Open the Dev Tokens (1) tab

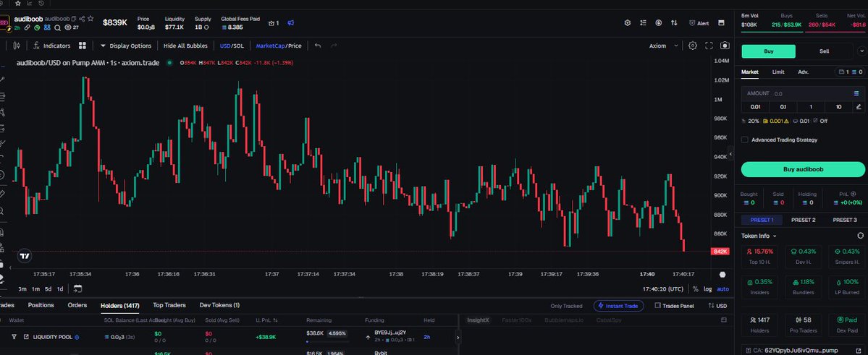click(x=220, y=305)
